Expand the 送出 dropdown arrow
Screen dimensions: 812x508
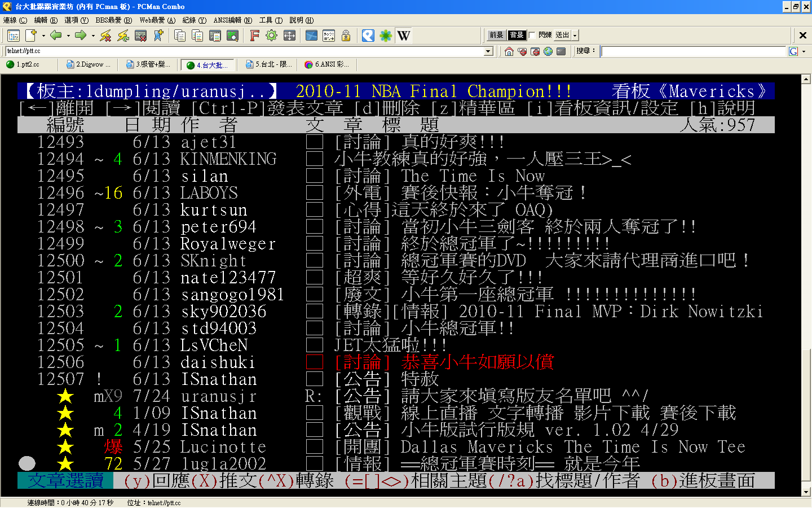tap(575, 35)
